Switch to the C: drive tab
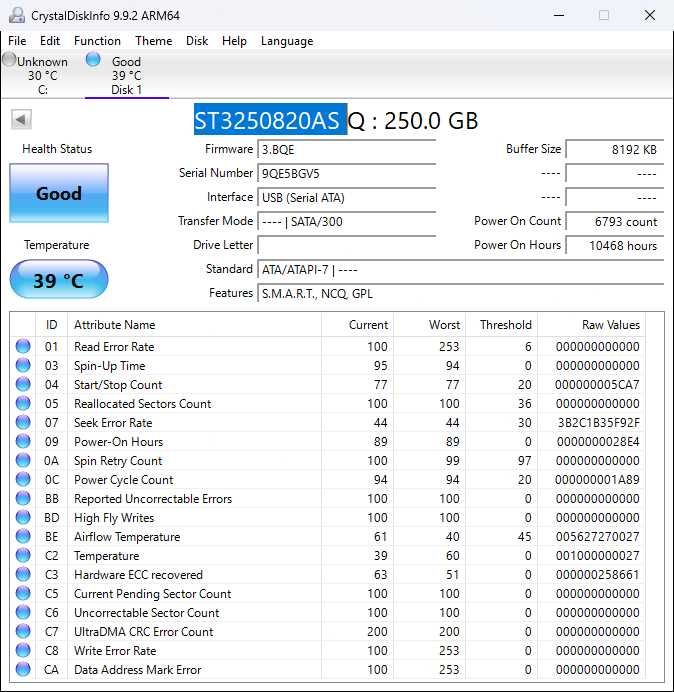This screenshot has width=674, height=692. [42, 75]
